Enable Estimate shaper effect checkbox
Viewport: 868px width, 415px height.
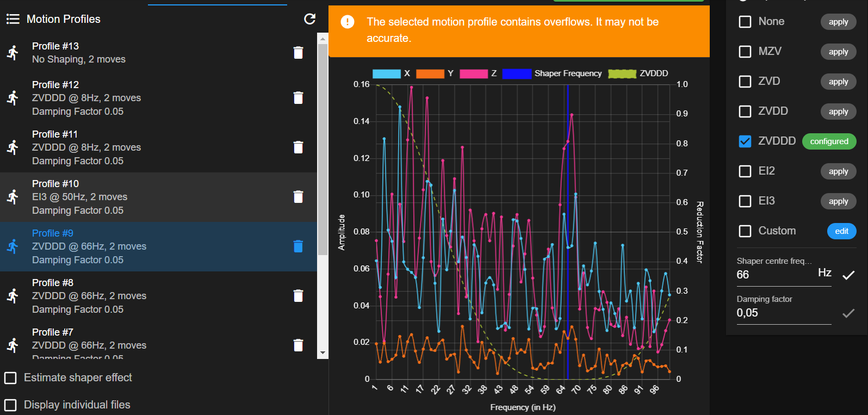(10, 377)
